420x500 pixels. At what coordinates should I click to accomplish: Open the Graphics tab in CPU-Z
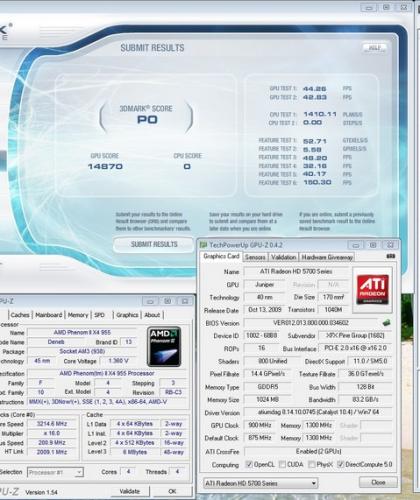[127, 315]
